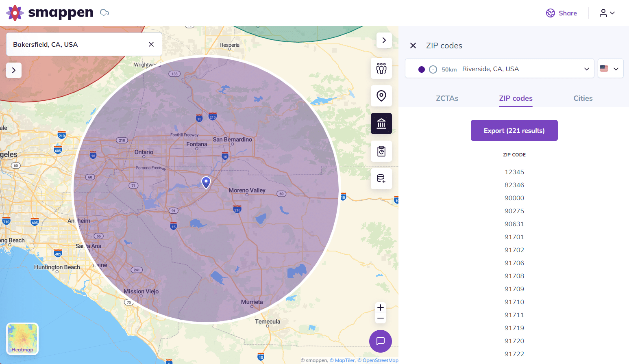Click the cloud sync status icon
The image size is (629, 364).
(x=104, y=13)
